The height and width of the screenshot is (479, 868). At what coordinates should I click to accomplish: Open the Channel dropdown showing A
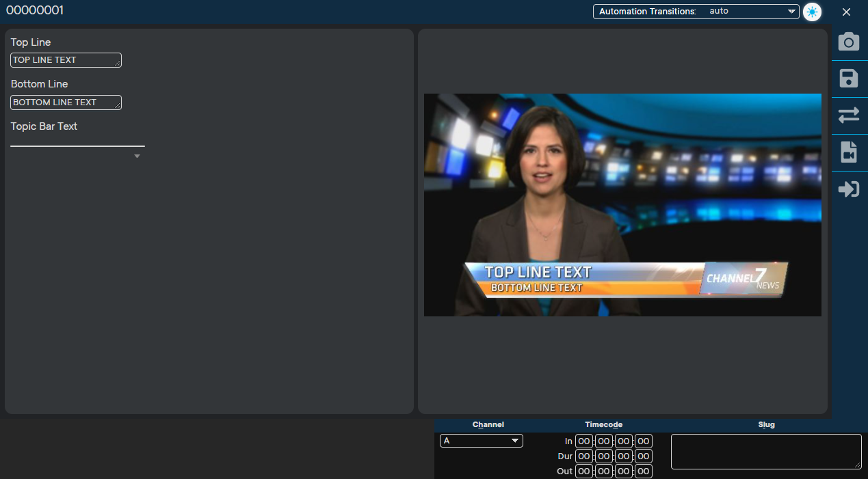481,441
